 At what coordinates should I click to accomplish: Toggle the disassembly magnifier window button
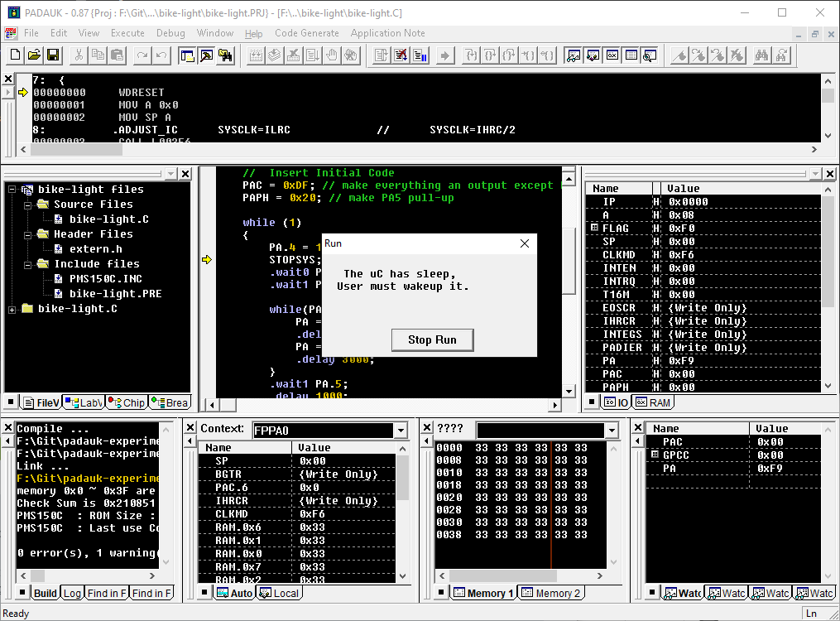[x=650, y=55]
